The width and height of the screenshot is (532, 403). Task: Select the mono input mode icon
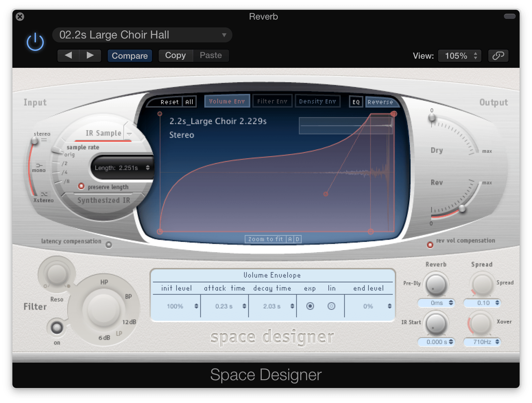tap(39, 165)
